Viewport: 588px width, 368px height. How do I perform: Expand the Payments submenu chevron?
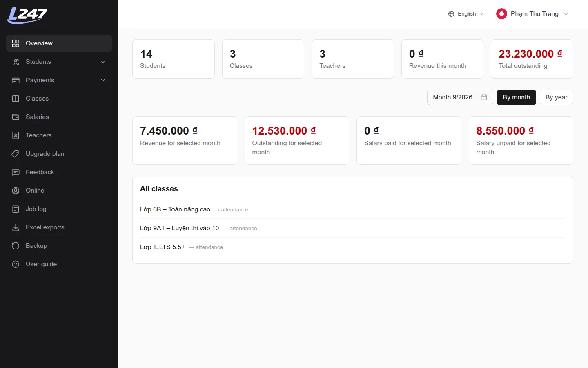(103, 80)
